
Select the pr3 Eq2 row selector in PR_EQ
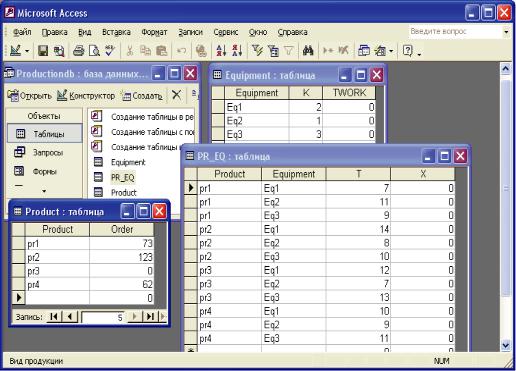[191, 284]
